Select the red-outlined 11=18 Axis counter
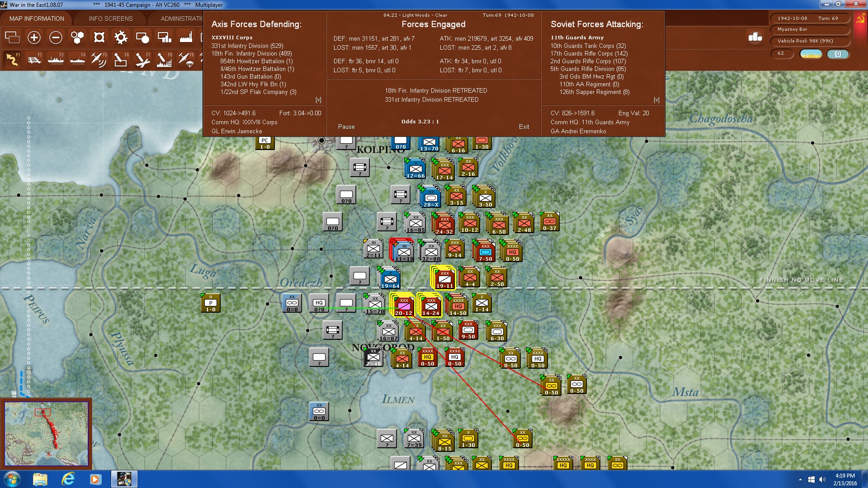This screenshot has width=868, height=488. tap(403, 251)
